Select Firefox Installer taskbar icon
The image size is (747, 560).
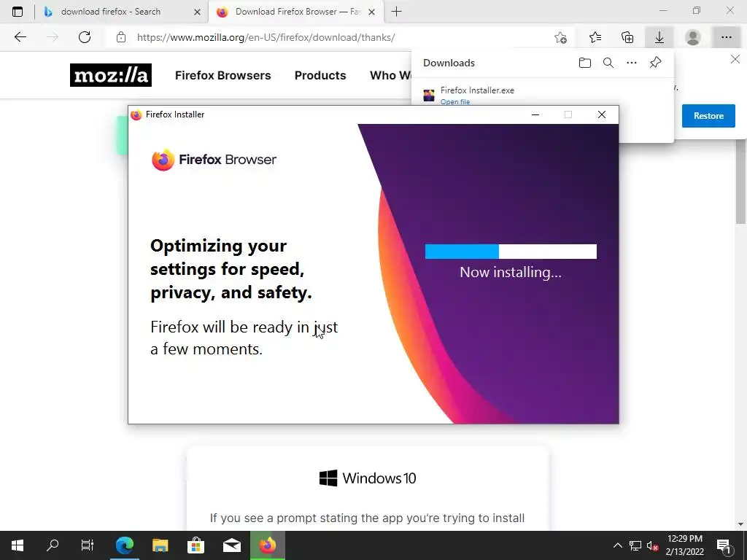(267, 545)
